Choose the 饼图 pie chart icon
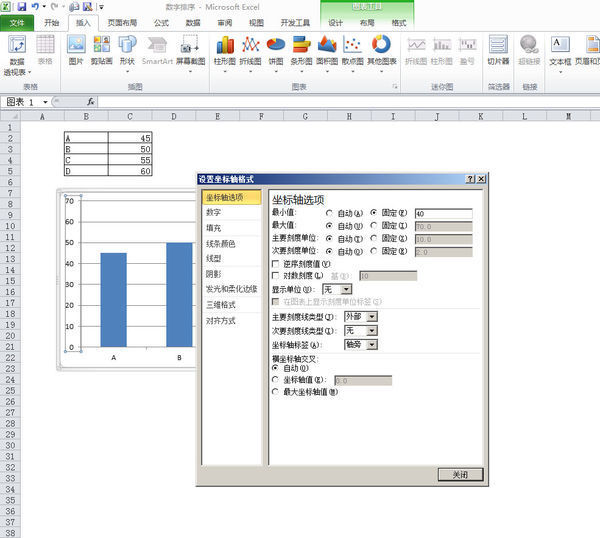Viewport: 600px width, 538px height. 276,50
